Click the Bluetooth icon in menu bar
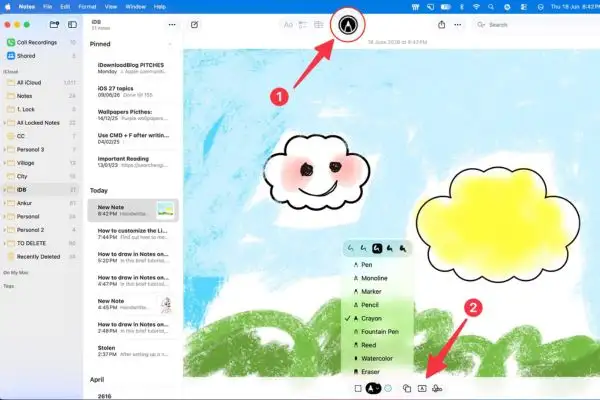The image size is (600, 400). point(461,7)
